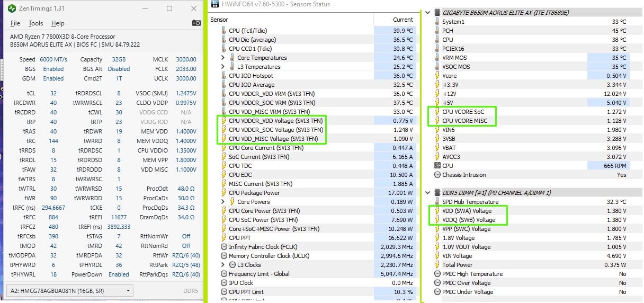
Task: Open the Help menu in ZenTimings
Action: click(x=58, y=23)
